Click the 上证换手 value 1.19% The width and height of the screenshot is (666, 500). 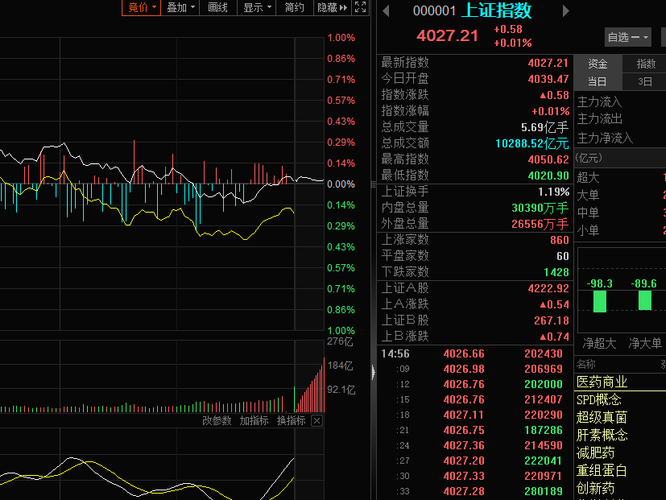coord(553,192)
